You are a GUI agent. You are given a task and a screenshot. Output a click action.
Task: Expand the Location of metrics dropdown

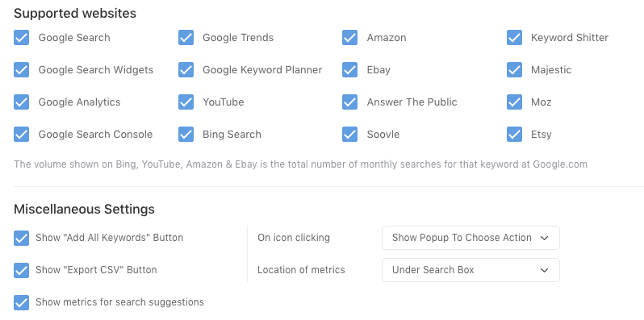470,270
